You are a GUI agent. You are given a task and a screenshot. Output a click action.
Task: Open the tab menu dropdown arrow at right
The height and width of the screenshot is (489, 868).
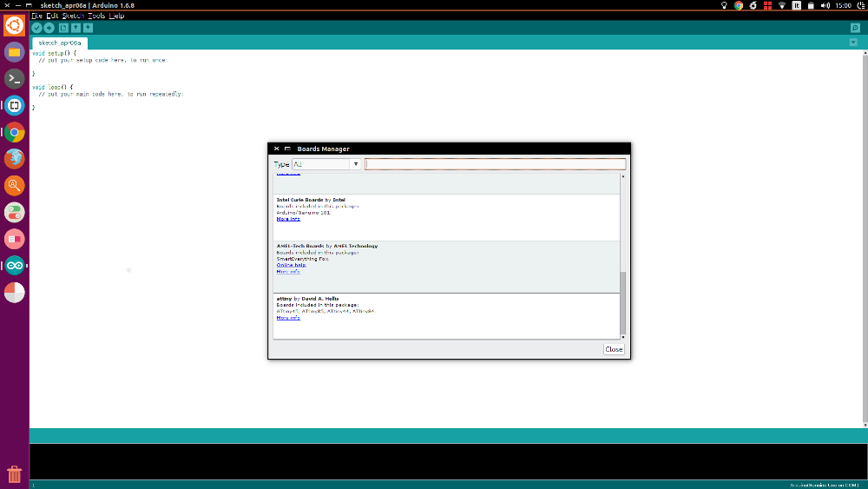(x=853, y=43)
